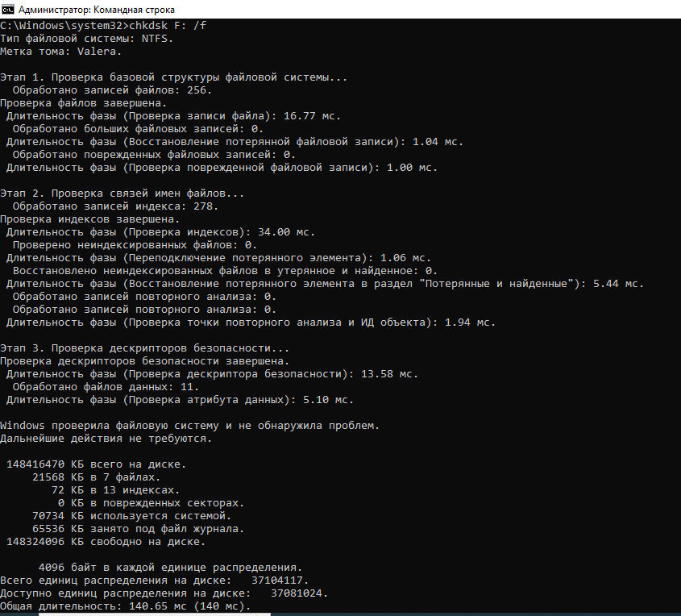Click the security descriptor duration 13.58 мс line
This screenshot has width=681, height=616.
[212, 374]
